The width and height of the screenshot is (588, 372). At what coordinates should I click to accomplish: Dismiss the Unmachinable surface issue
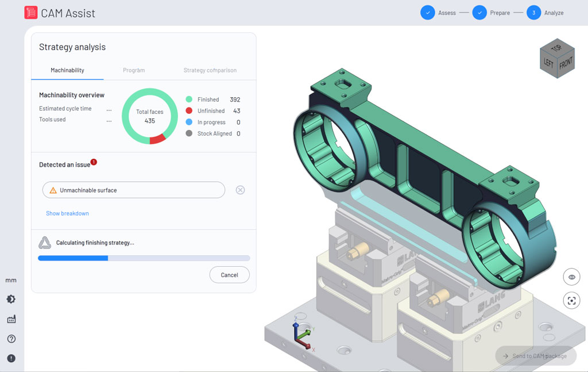[240, 190]
